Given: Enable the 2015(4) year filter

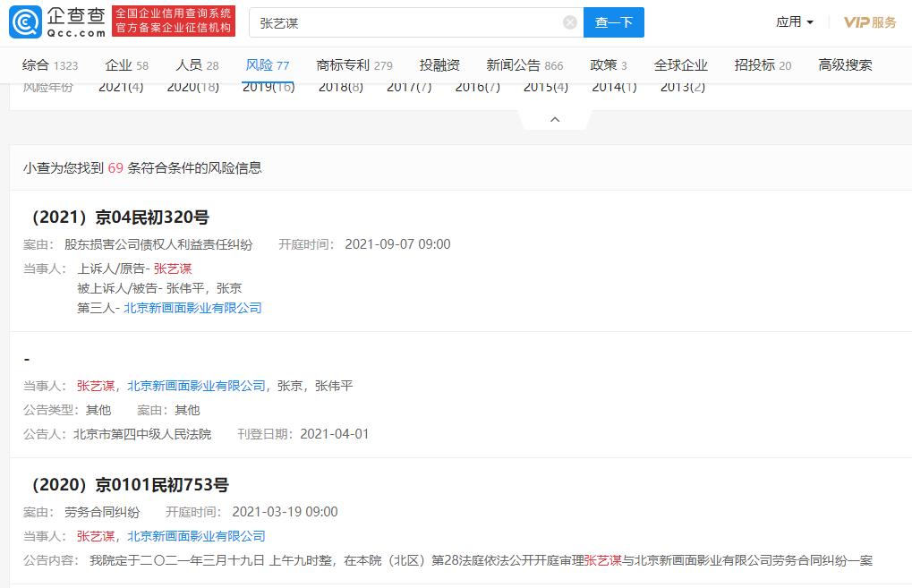Looking at the screenshot, I should (544, 87).
